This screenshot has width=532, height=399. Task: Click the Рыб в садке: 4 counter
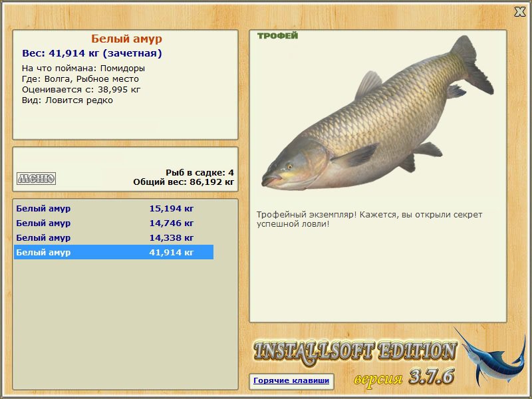tap(200, 172)
